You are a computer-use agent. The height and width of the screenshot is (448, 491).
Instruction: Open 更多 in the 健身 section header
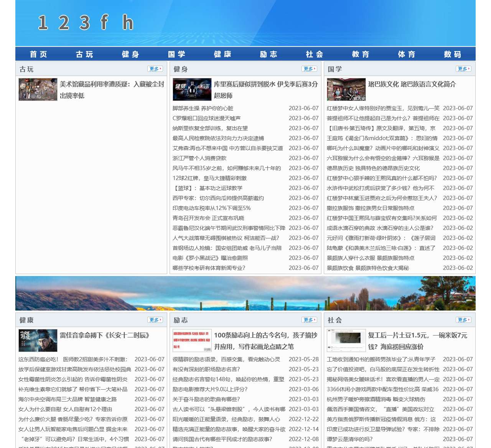[309, 69]
